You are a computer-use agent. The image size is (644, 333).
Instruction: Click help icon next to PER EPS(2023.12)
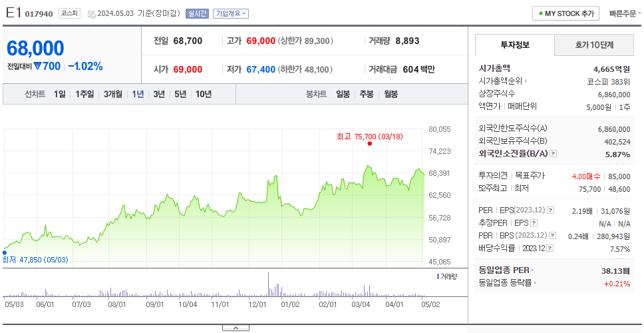point(550,210)
